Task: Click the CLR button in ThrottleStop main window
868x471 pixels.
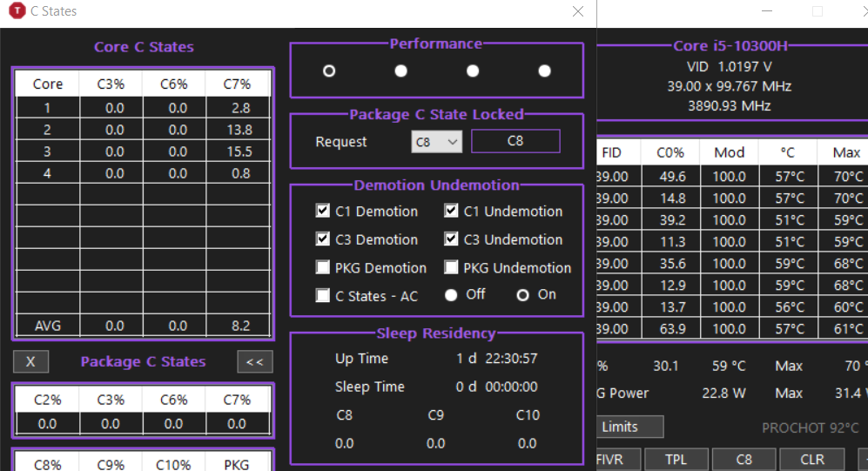Action: click(812, 460)
